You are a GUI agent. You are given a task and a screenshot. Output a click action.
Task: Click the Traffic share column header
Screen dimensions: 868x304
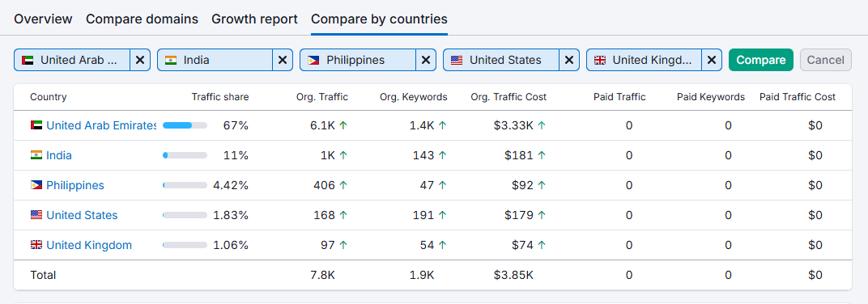pyautogui.click(x=220, y=97)
